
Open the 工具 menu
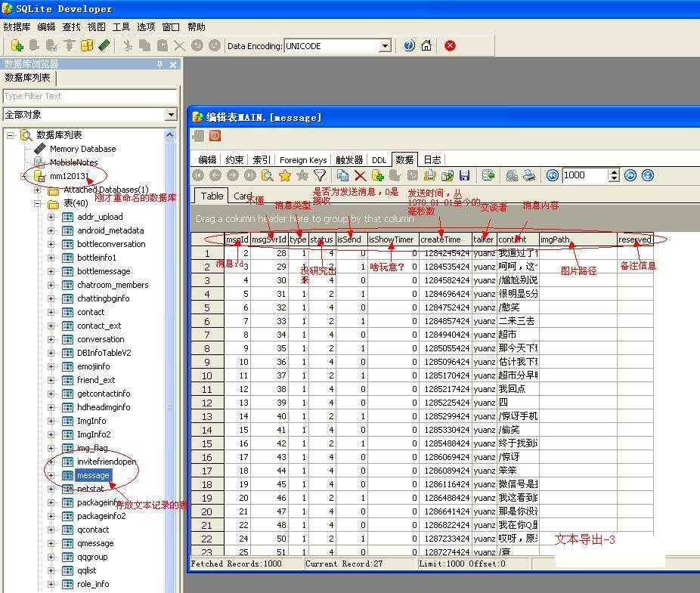pos(120,26)
